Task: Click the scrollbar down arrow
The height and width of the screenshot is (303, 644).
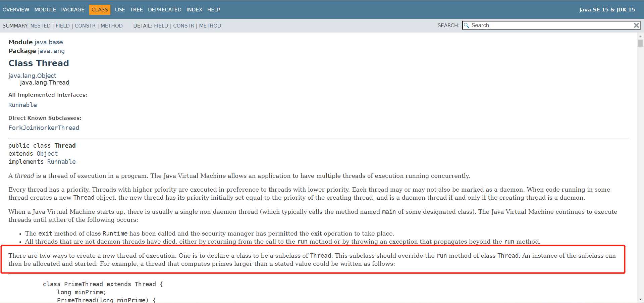Action: [x=640, y=299]
